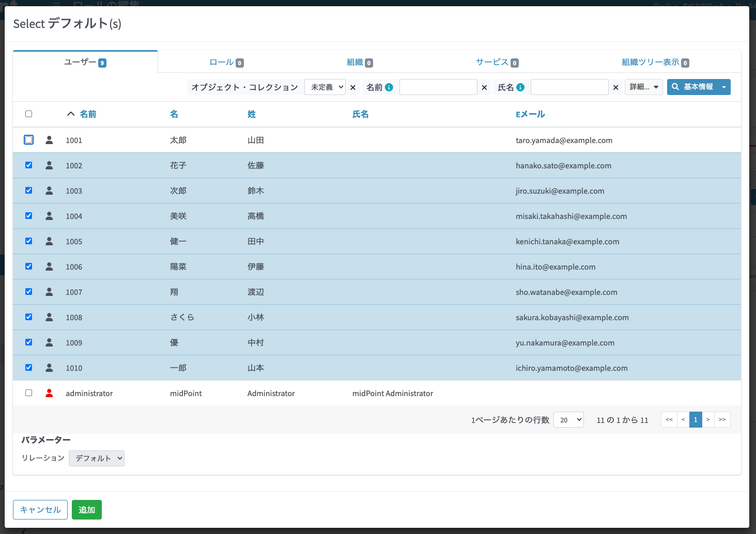Click the green 追加 button

[87, 510]
